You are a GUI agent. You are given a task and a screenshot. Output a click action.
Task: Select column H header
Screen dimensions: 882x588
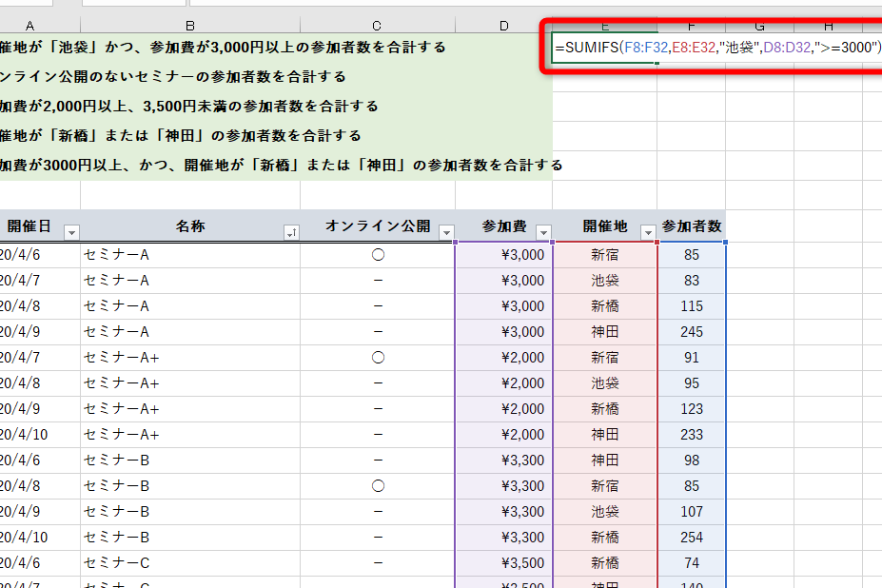(829, 25)
